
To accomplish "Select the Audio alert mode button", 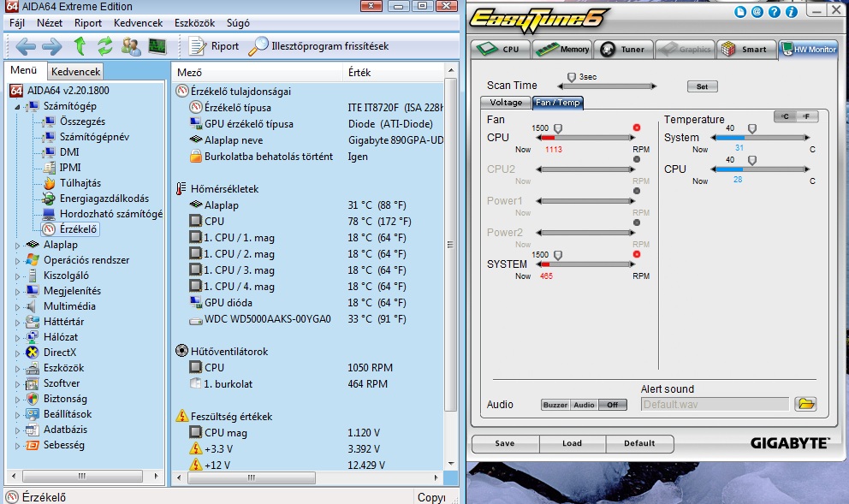I will point(585,405).
